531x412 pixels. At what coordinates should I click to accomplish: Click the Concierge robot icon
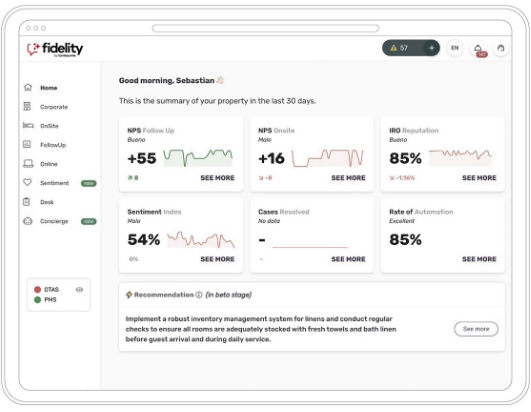pyautogui.click(x=28, y=221)
